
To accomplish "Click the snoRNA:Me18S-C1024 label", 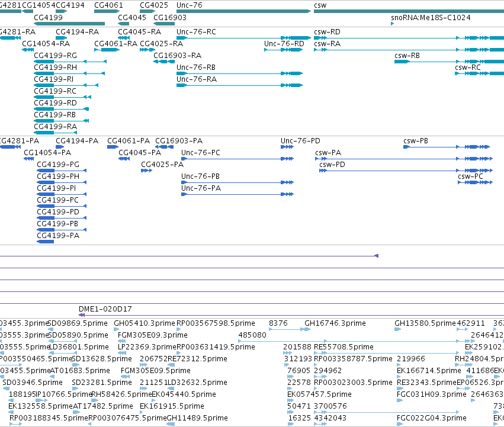I will click(x=431, y=17).
